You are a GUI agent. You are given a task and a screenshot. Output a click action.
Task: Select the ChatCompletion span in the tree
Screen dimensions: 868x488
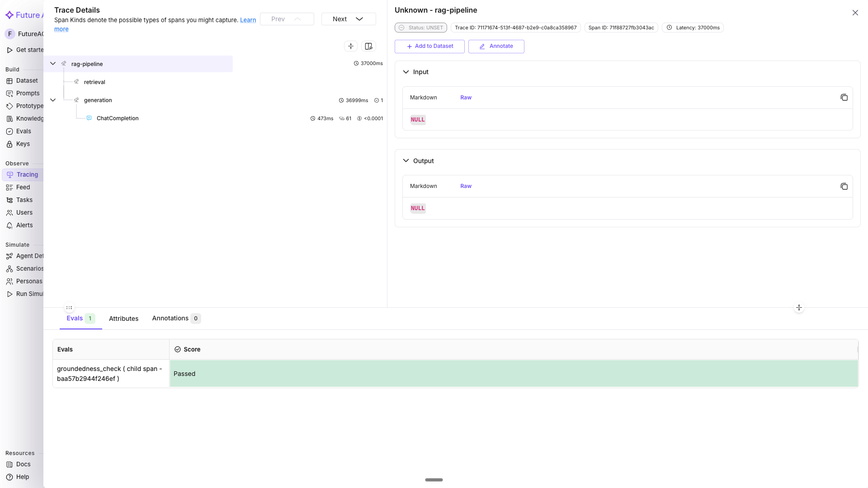(x=117, y=118)
